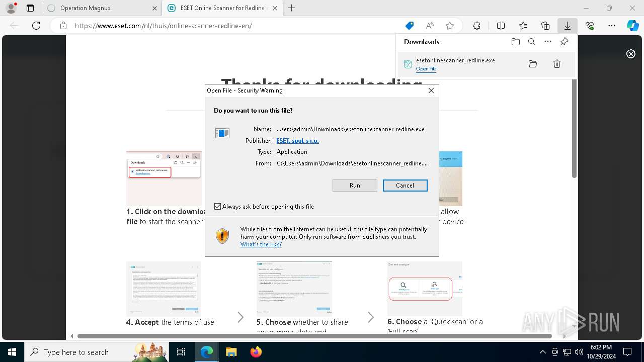The width and height of the screenshot is (644, 362).
Task: Close the Open File security warning dialog
Action: (x=431, y=90)
